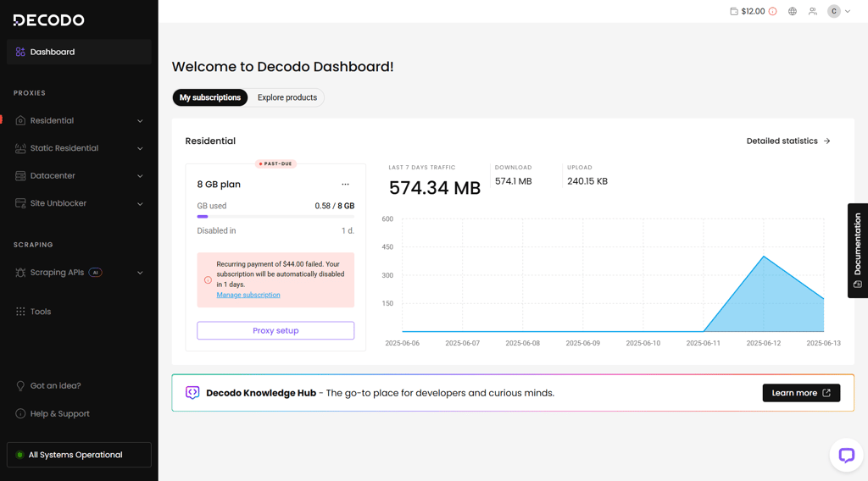Click the Got an idea lightbulb icon
Screen dimensions: 868x481
pyautogui.click(x=20, y=386)
